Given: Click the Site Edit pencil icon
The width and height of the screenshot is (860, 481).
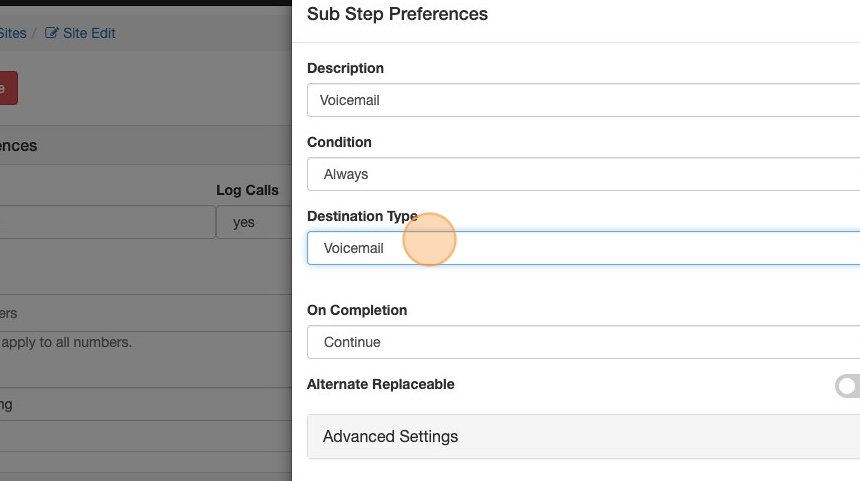Looking at the screenshot, I should tap(52, 33).
